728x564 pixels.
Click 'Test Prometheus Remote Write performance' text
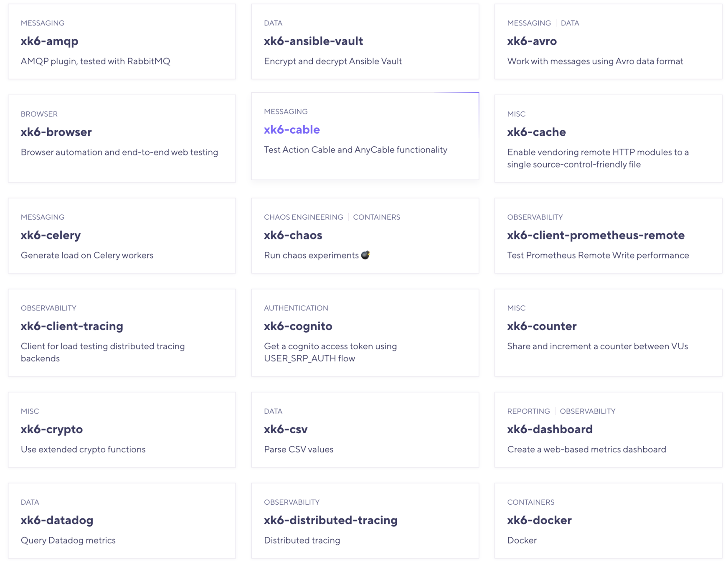(598, 256)
